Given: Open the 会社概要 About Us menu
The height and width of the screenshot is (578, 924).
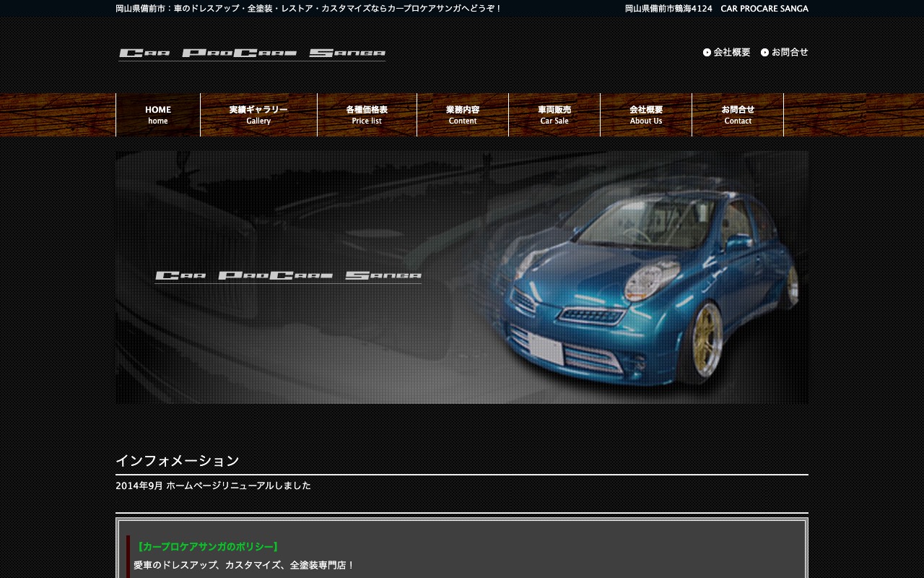Looking at the screenshot, I should (x=646, y=115).
